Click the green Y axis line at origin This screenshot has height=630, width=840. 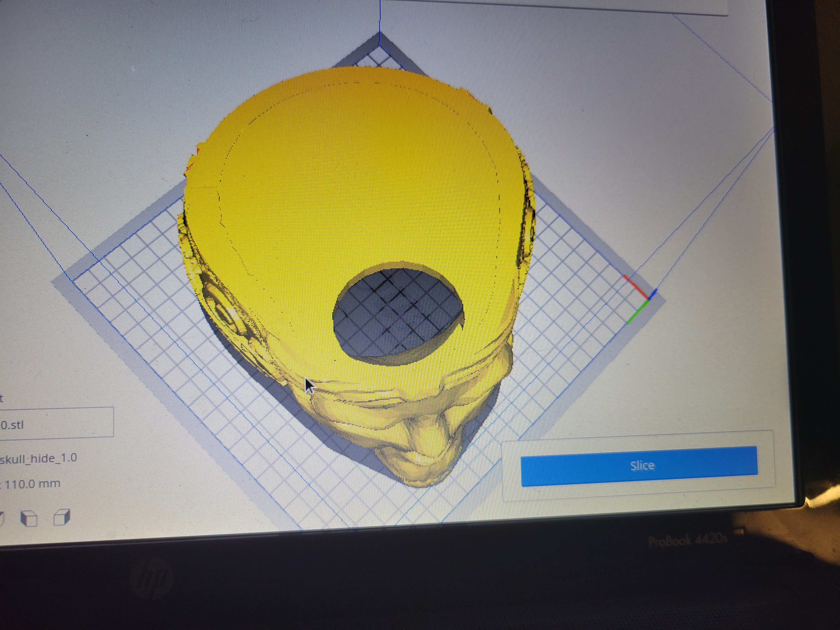coord(637,312)
